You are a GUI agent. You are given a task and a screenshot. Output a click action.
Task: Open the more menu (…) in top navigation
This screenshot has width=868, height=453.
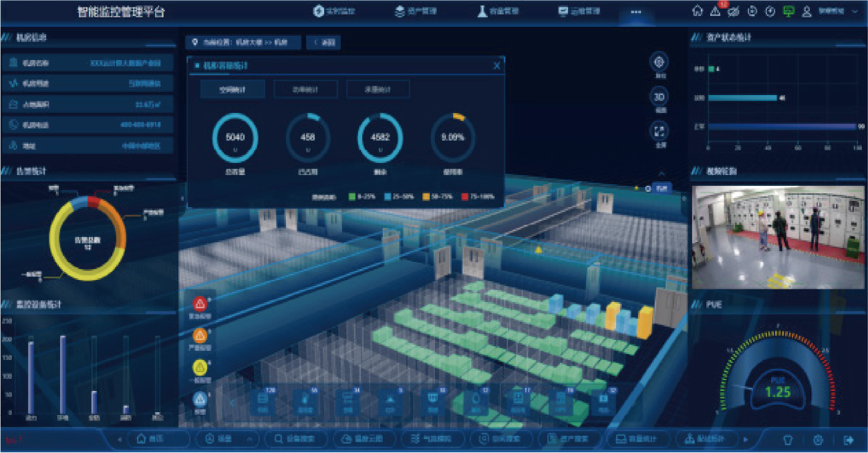[x=636, y=11]
